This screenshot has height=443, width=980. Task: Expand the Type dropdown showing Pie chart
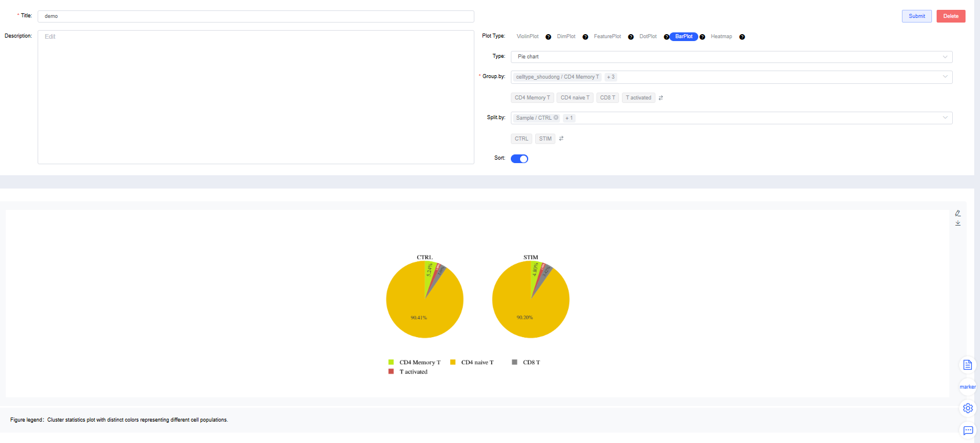731,57
